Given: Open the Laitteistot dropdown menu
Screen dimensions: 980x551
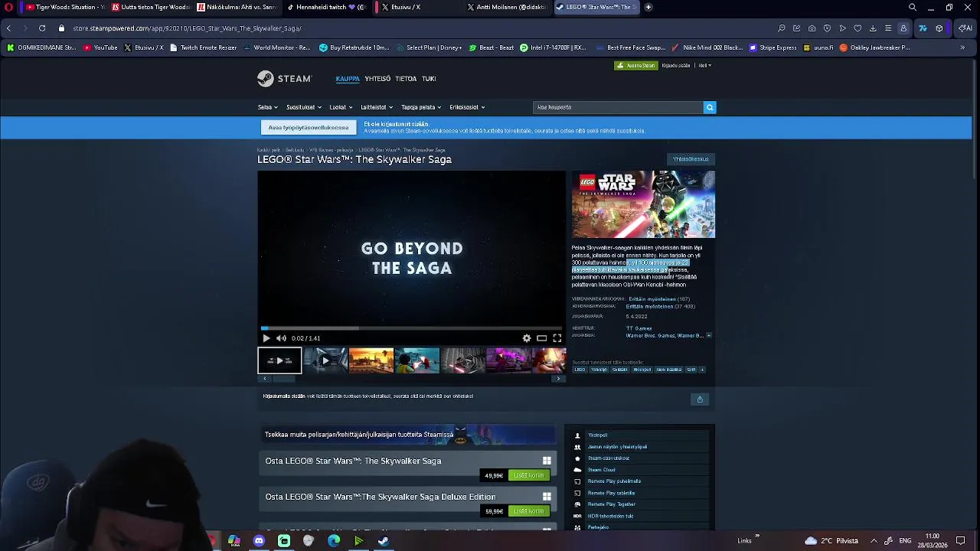Looking at the screenshot, I should (377, 107).
